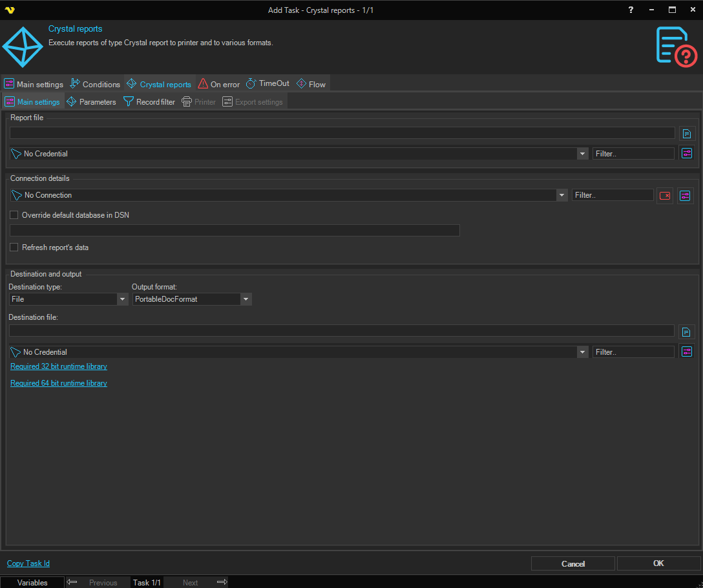
Task: Open the Report file credential dropdown
Action: point(582,154)
